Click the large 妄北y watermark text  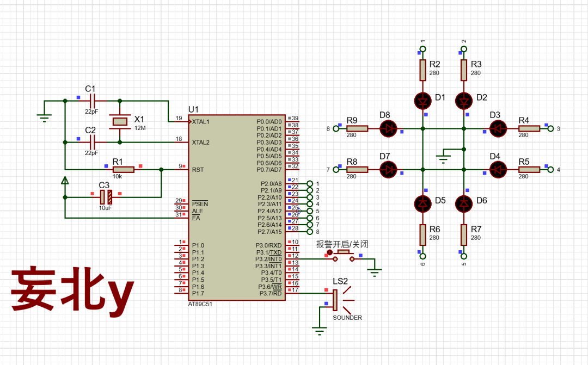[72, 290]
